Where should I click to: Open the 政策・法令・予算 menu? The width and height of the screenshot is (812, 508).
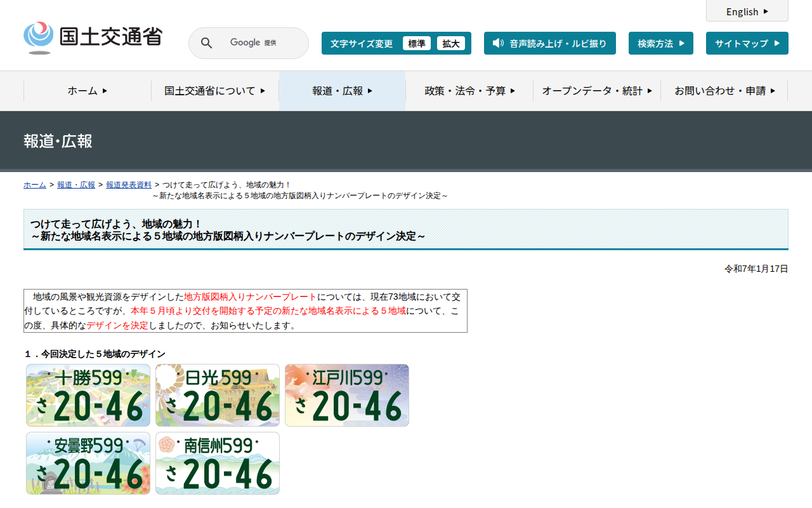469,91
